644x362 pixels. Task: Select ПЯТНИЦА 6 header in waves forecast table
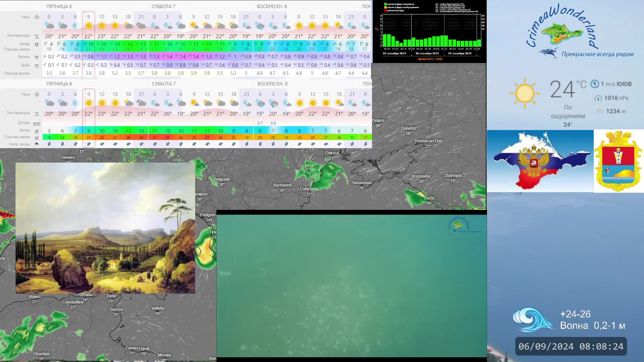pos(59,6)
